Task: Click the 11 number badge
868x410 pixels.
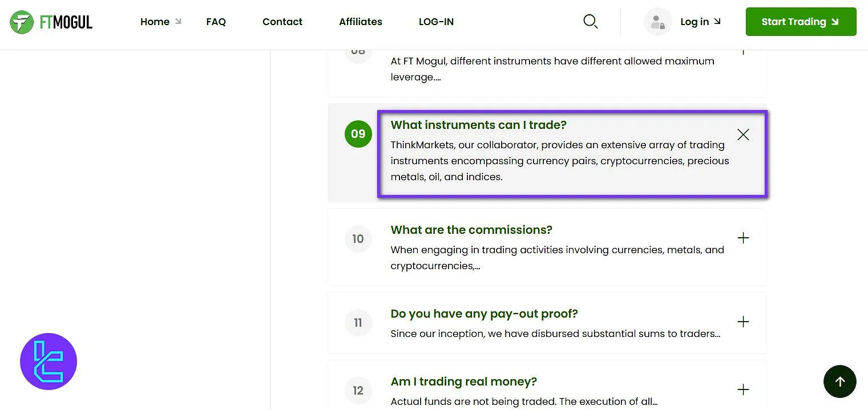Action: 358,323
